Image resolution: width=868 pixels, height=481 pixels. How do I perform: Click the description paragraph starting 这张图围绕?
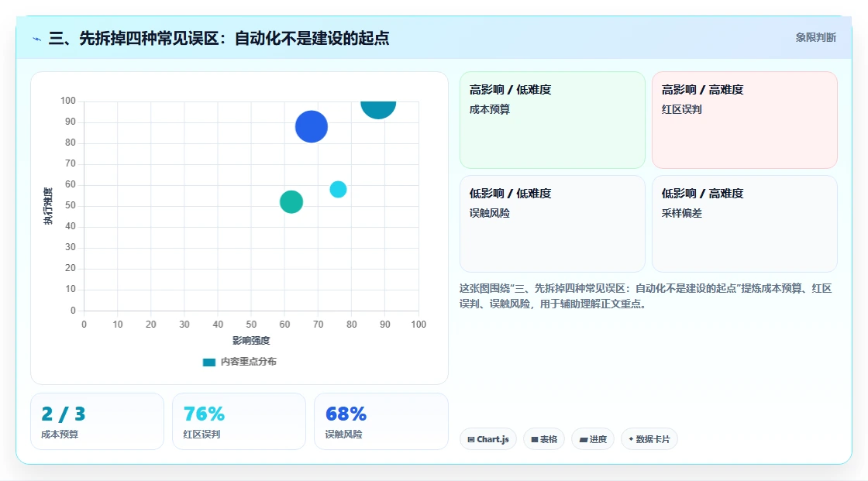(x=646, y=296)
